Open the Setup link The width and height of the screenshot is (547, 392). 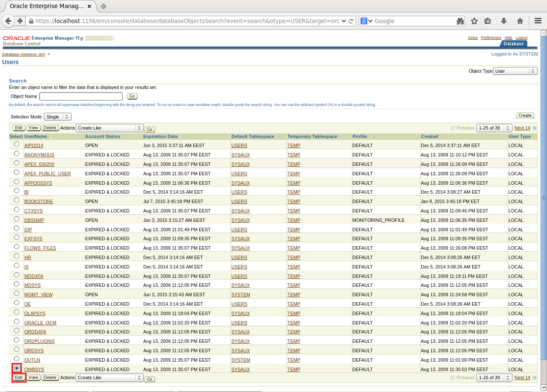(473, 38)
